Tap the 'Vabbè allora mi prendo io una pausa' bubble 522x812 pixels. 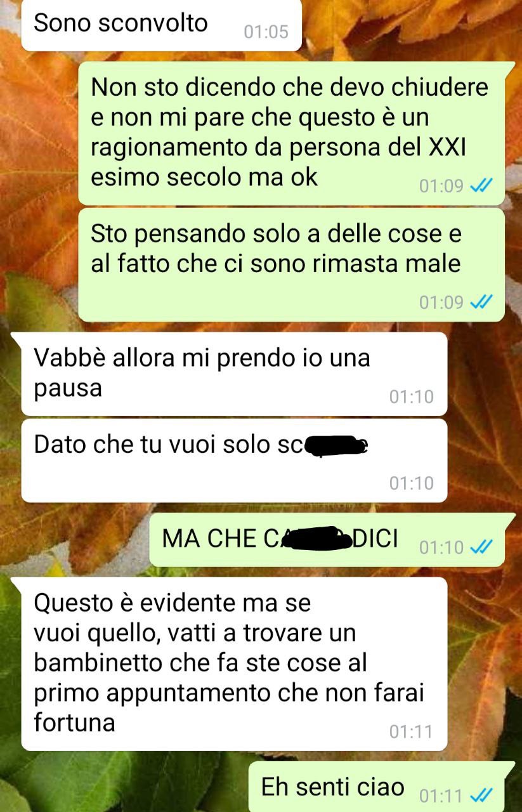coord(234,374)
